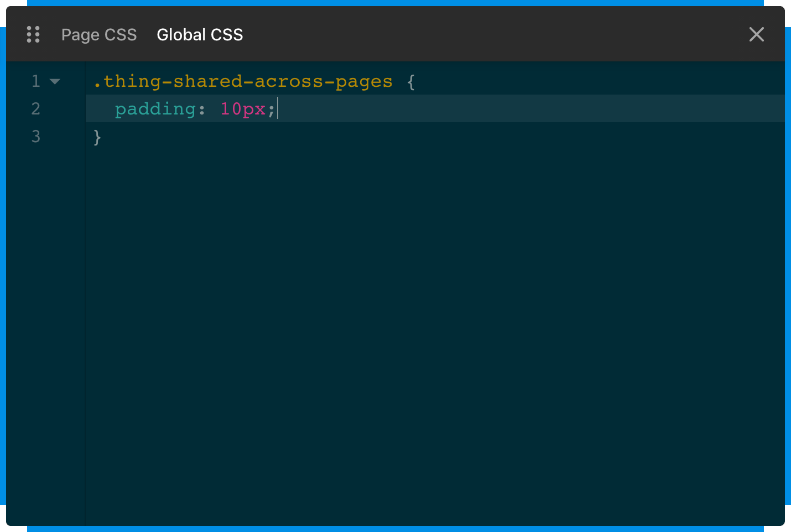Switch to the Page CSS tab
Viewport: 791px width, 532px height.
(x=99, y=34)
